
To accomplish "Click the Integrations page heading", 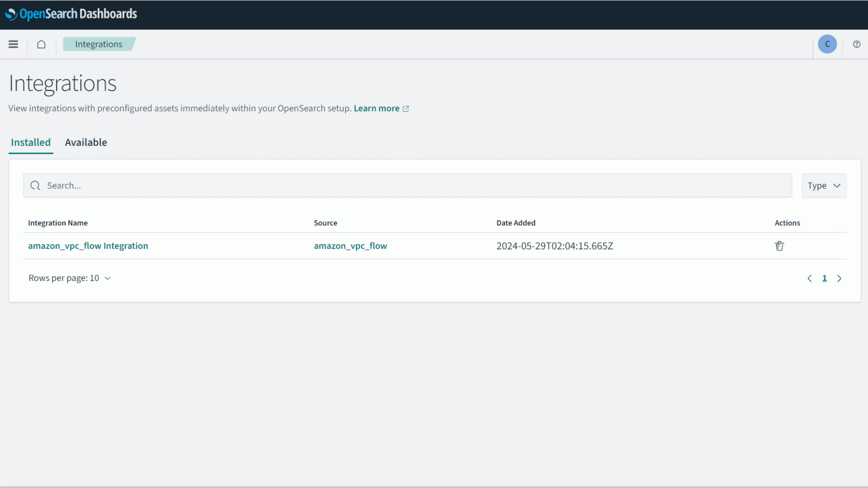I will pyautogui.click(x=62, y=84).
